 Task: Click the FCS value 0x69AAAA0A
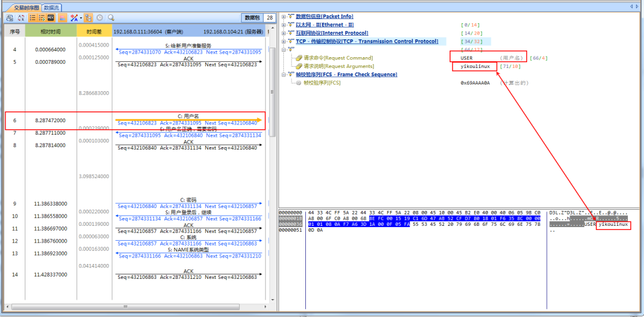475,83
